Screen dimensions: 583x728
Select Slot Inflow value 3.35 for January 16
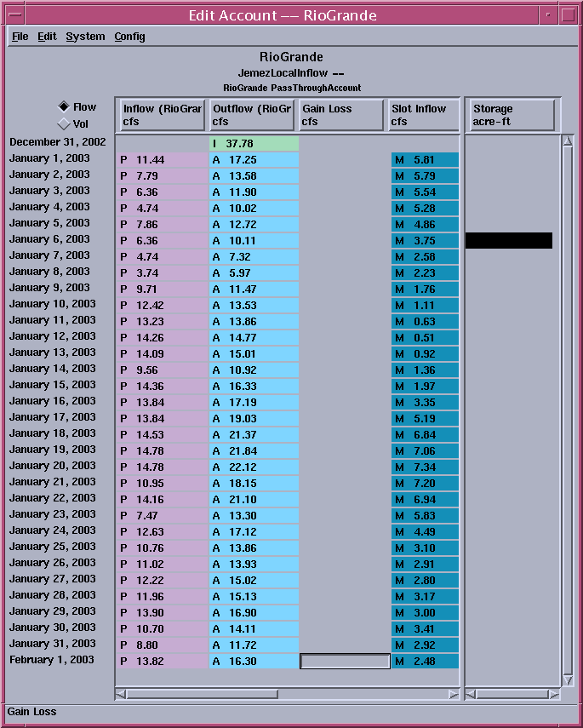pyautogui.click(x=425, y=403)
